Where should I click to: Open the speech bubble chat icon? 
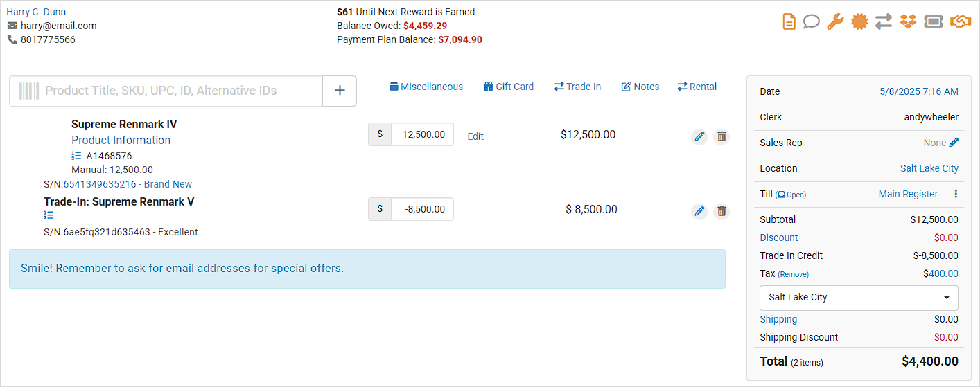(811, 21)
